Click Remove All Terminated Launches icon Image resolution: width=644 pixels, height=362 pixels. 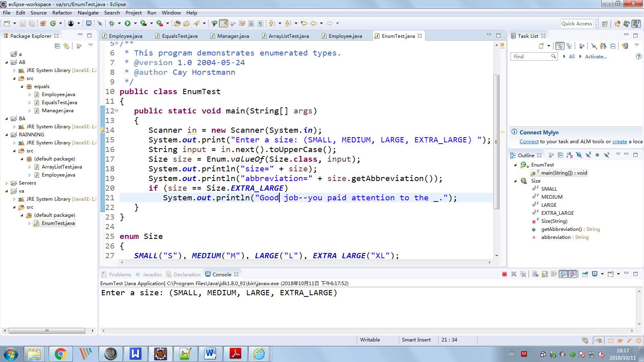(x=523, y=274)
